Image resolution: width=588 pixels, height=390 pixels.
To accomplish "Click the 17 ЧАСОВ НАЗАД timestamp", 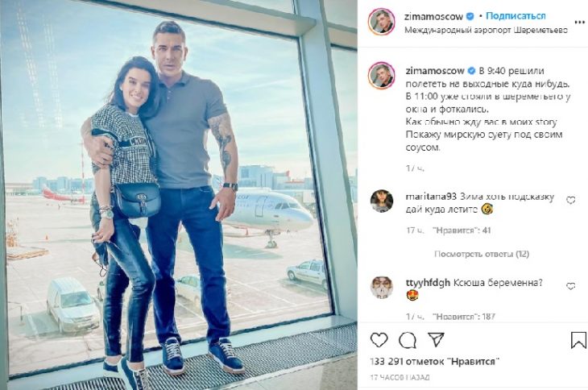I will (x=400, y=378).
